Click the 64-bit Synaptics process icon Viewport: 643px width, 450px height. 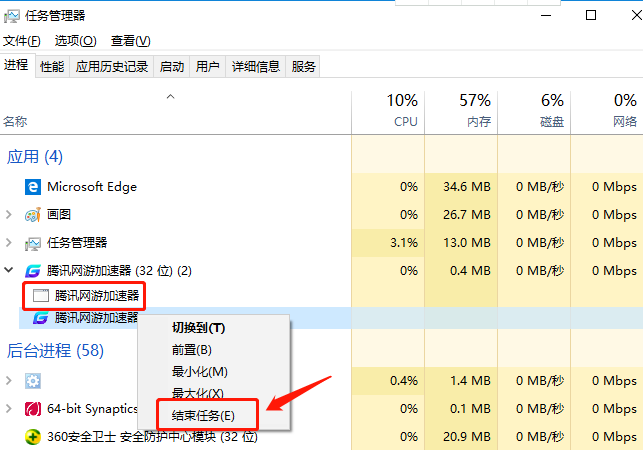pos(33,409)
